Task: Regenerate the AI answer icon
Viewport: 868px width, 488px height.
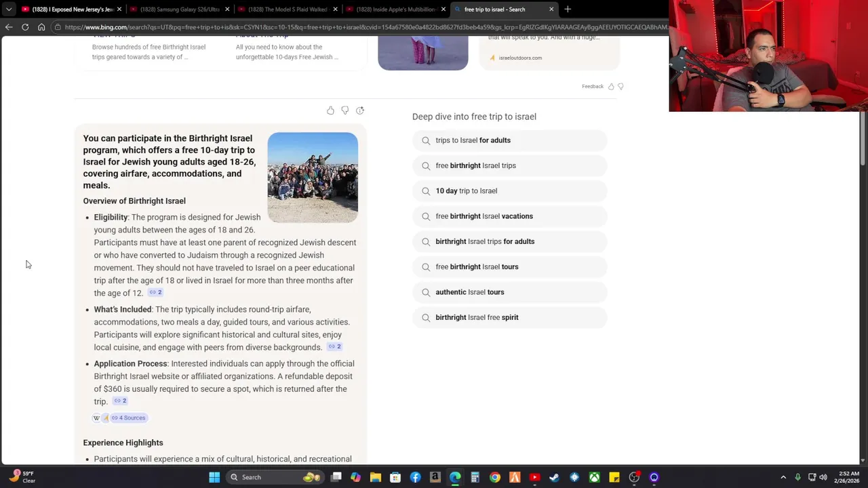Action: click(360, 110)
